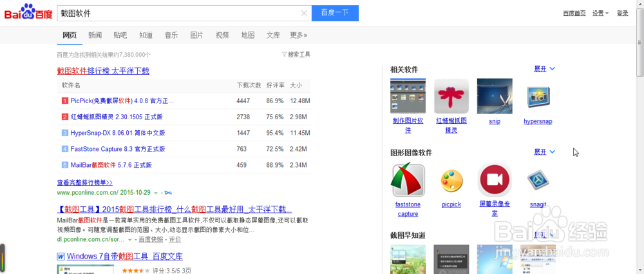The image size is (644, 274).
Task: Open 2015截图工具排行榜 result title
Action: point(175,208)
